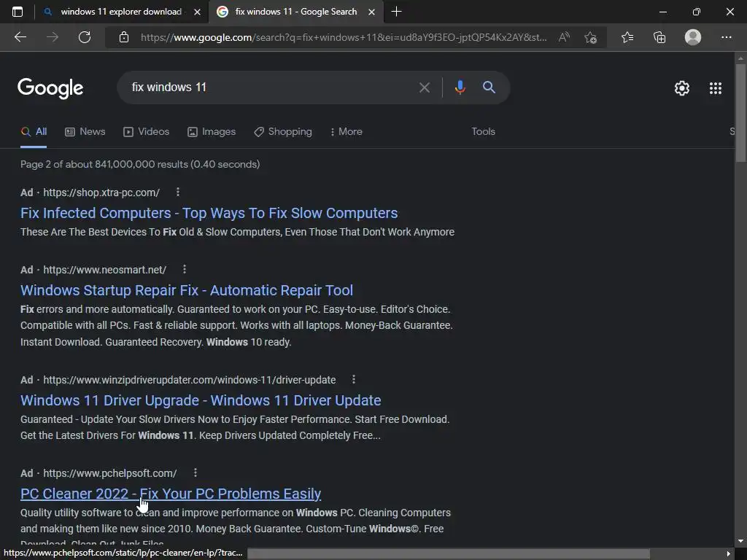The height and width of the screenshot is (560, 747).
Task: Open options for the xtra-pc ad
Action: point(178,192)
